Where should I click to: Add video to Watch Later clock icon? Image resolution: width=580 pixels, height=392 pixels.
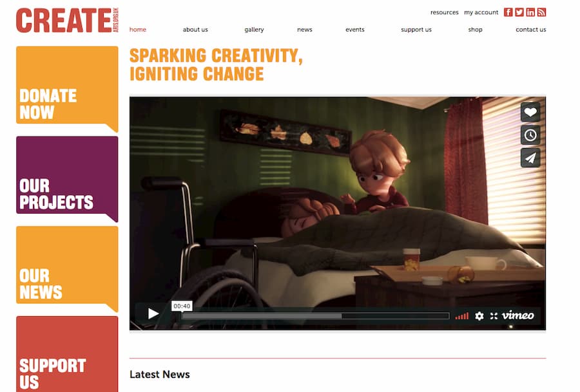[x=530, y=135]
